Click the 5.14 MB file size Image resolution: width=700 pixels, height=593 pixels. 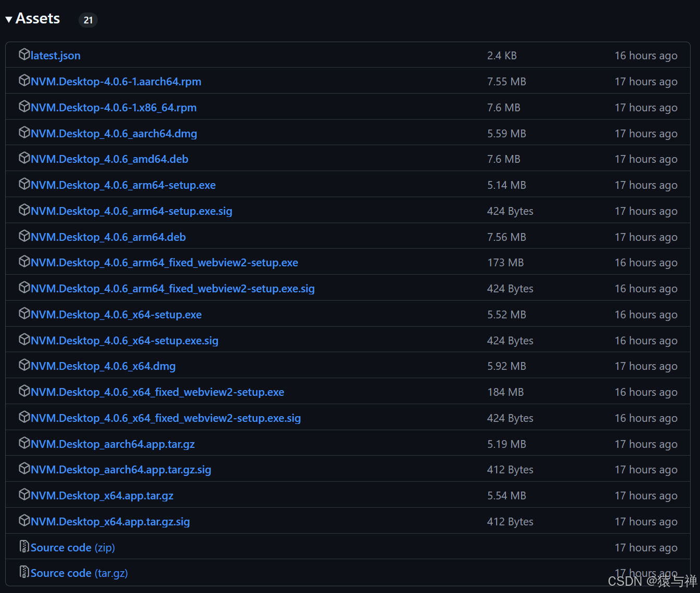[x=507, y=185]
